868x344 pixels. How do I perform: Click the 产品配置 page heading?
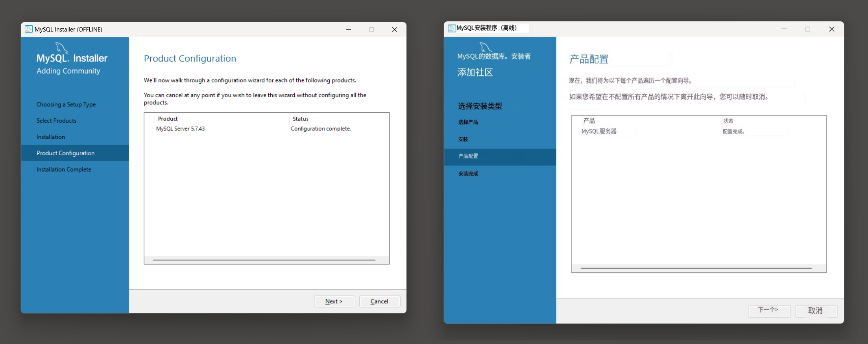coord(589,59)
